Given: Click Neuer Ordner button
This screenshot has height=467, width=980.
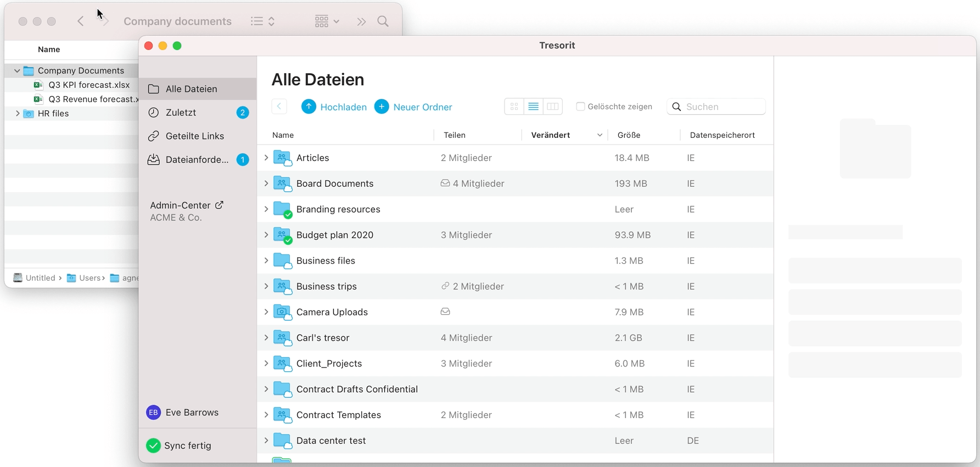Looking at the screenshot, I should (x=413, y=107).
